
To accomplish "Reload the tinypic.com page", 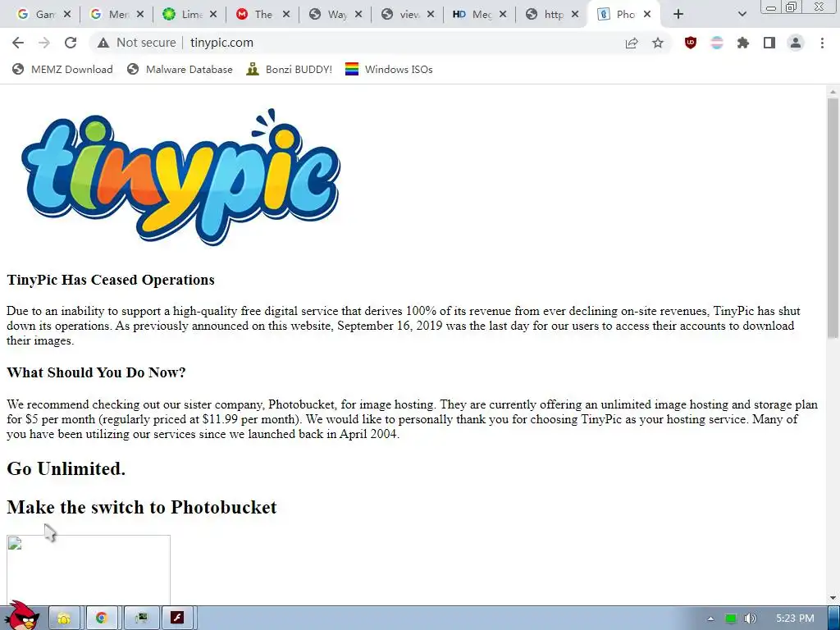I will [71, 43].
